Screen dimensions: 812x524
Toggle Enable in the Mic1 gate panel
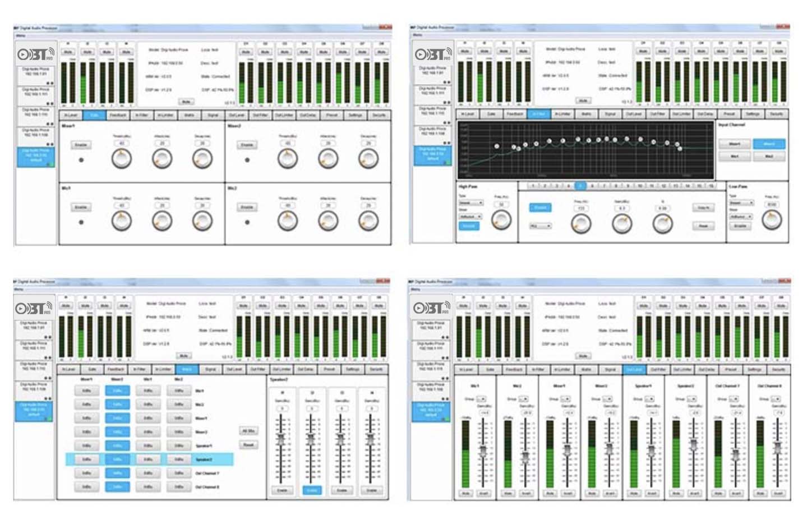pyautogui.click(x=81, y=207)
